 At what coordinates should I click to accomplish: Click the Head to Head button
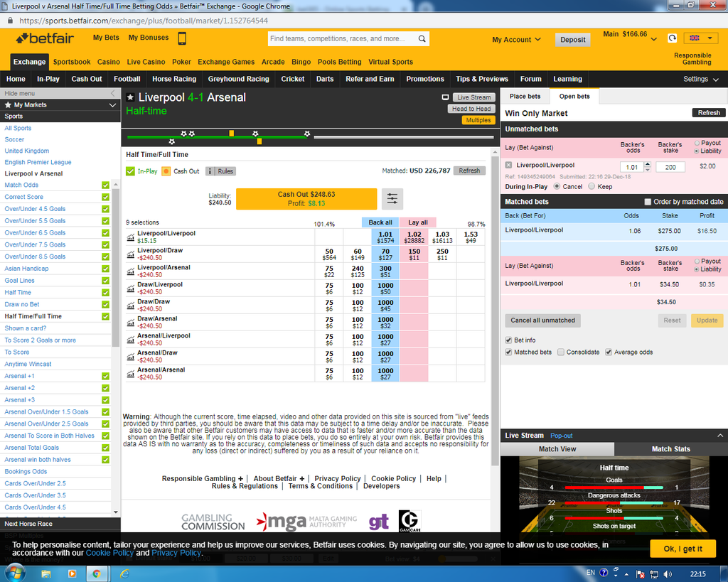pyautogui.click(x=471, y=109)
